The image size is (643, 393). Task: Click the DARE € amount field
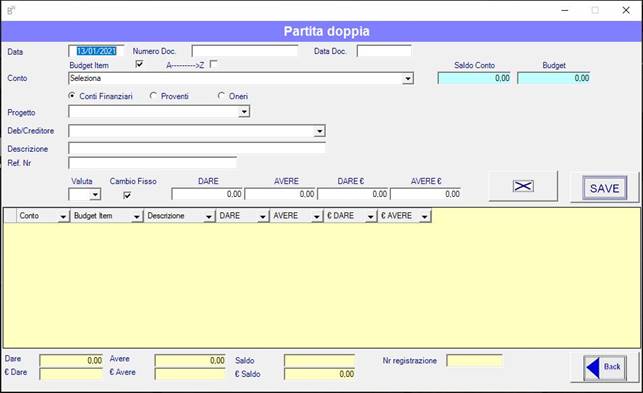(x=353, y=194)
